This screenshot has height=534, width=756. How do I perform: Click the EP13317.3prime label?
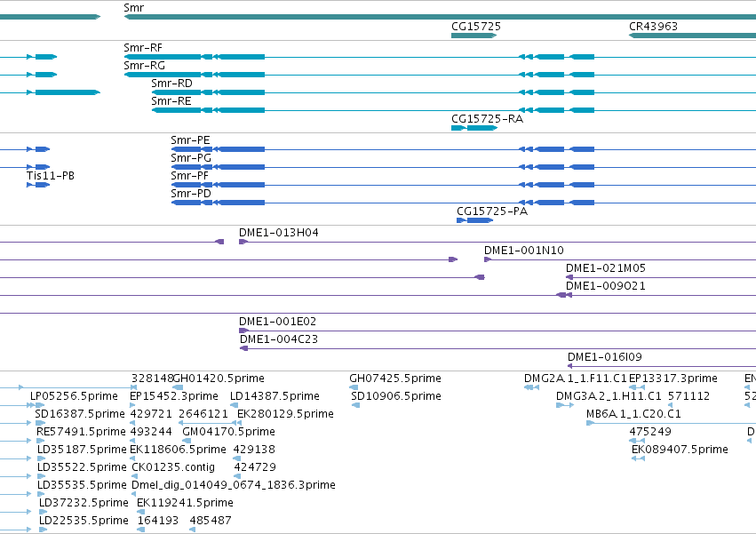click(673, 379)
